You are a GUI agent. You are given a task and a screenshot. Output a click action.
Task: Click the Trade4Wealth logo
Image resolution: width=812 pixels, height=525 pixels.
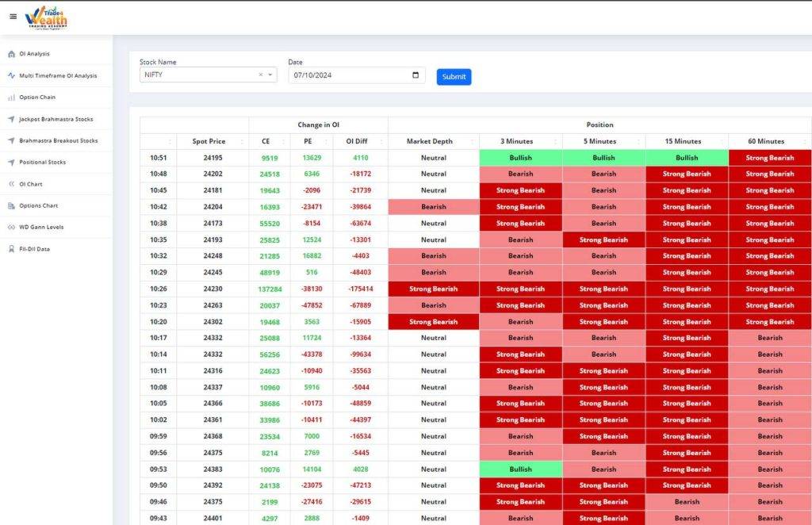46,17
